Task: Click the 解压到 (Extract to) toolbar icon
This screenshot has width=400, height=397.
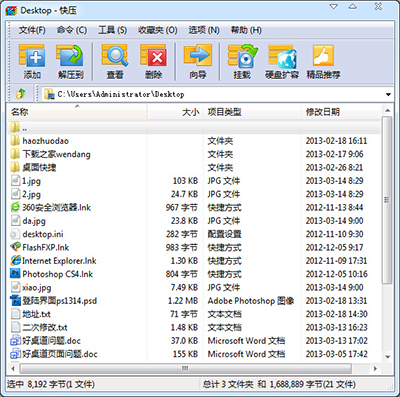Action: pyautogui.click(x=70, y=56)
